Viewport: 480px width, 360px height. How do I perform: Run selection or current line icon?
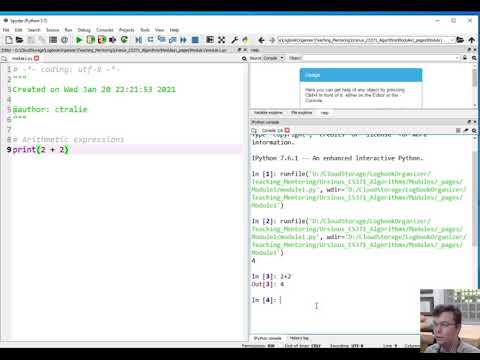click(x=113, y=40)
